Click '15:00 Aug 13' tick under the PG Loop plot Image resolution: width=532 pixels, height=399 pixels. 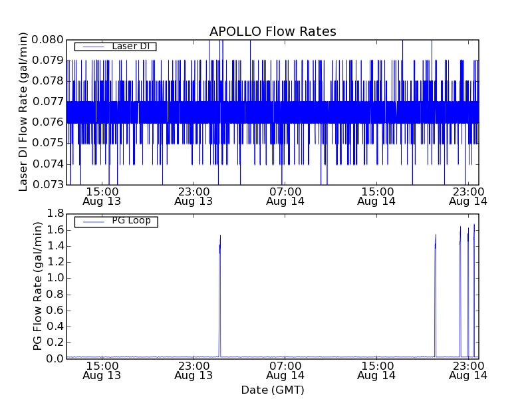(102, 370)
